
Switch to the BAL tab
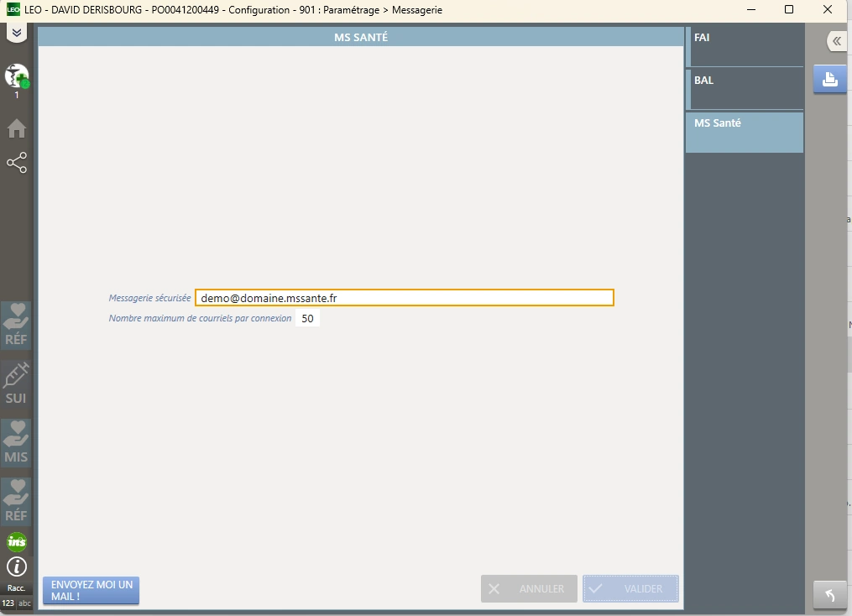click(x=745, y=88)
